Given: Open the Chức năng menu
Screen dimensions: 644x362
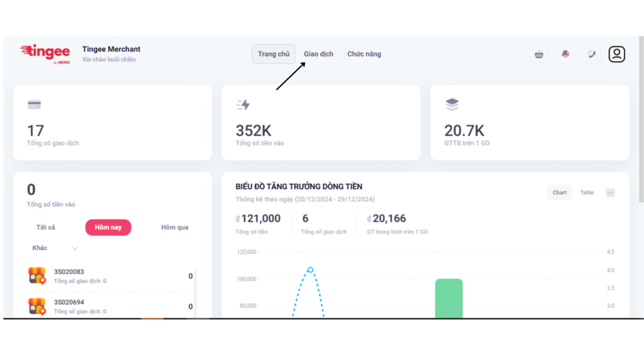Looking at the screenshot, I should click(364, 54).
